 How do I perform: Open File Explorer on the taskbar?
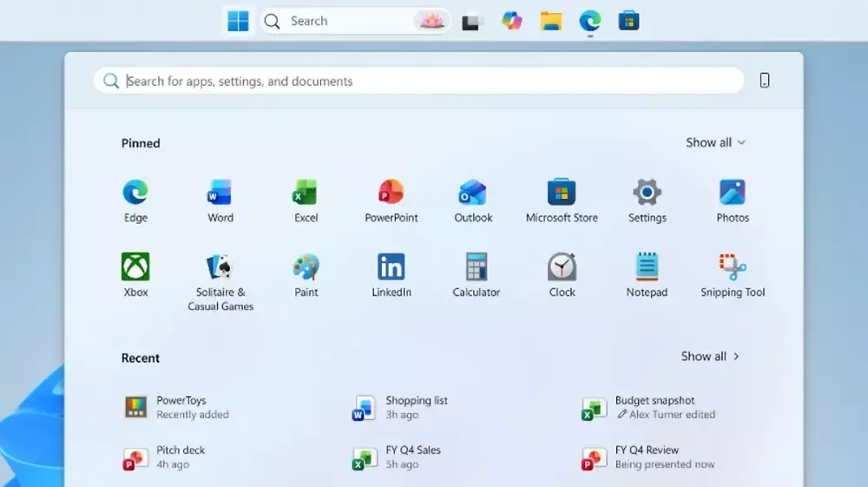[551, 21]
